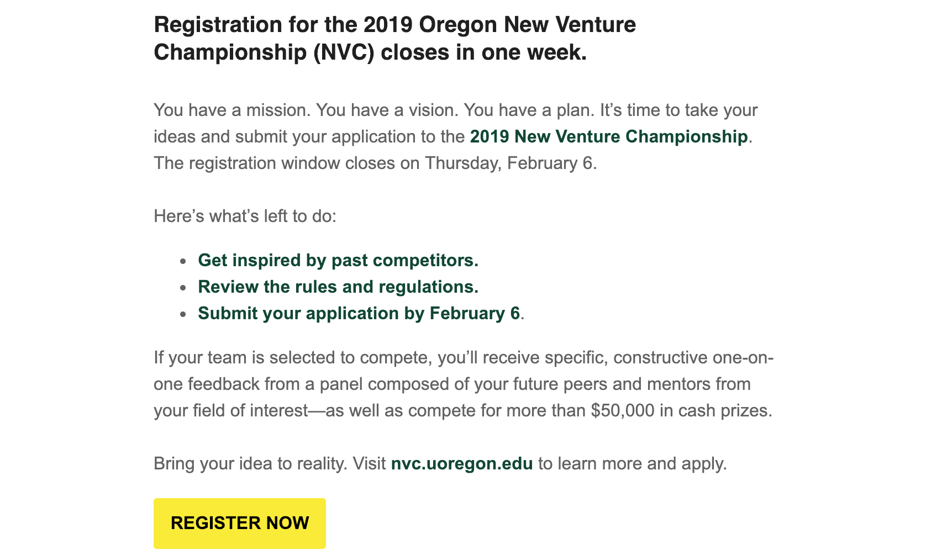Image resolution: width=947 pixels, height=560 pixels.
Task: Follow Submit your application by February 6 link
Action: (359, 313)
